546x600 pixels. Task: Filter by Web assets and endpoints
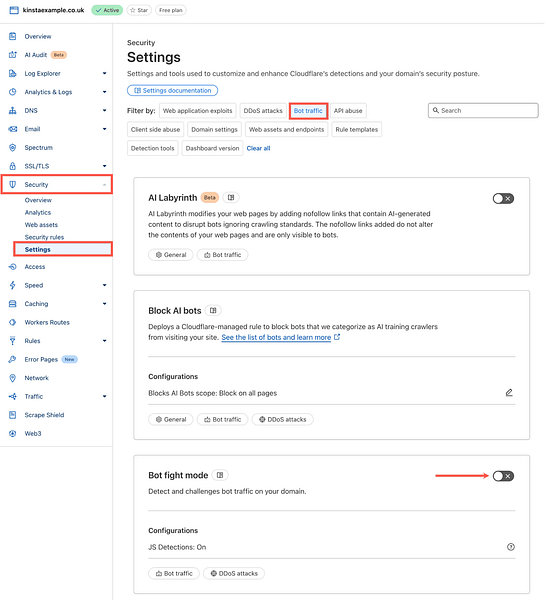[286, 129]
